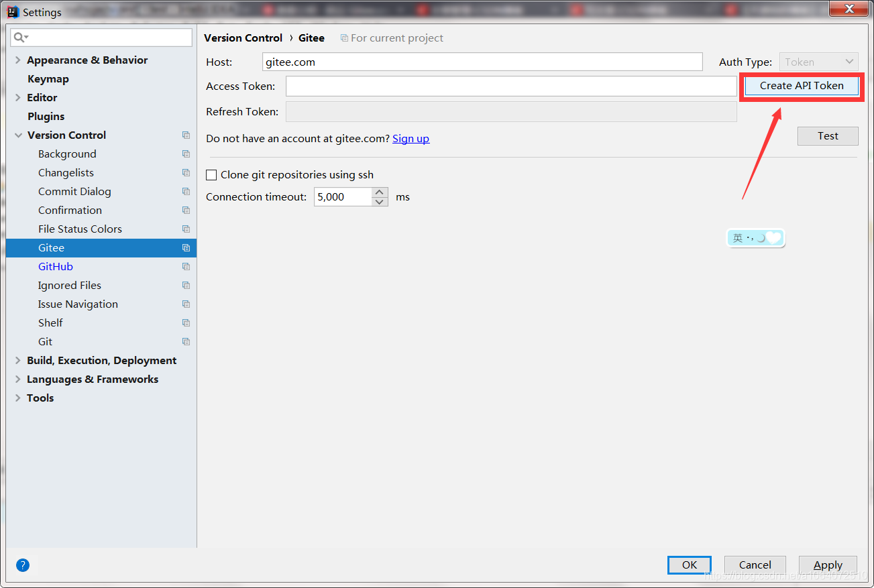874x588 pixels.
Task: Expand the Tools section
Action: (18, 398)
